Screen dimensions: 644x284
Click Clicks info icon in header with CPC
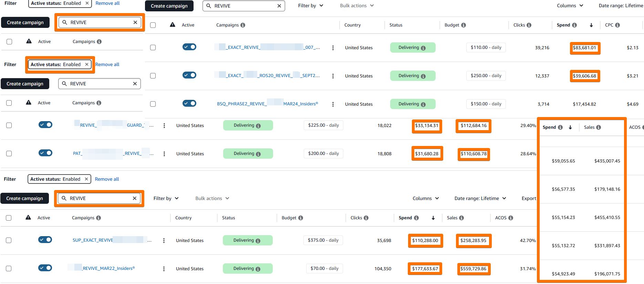[x=529, y=25]
